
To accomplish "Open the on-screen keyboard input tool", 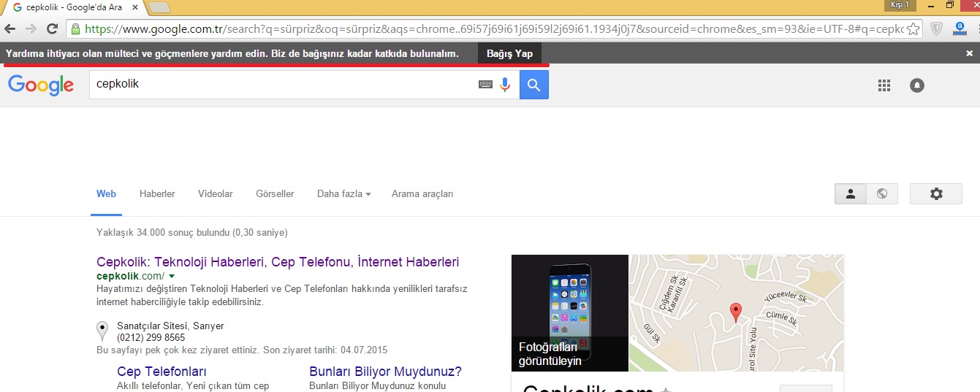I will coord(485,85).
